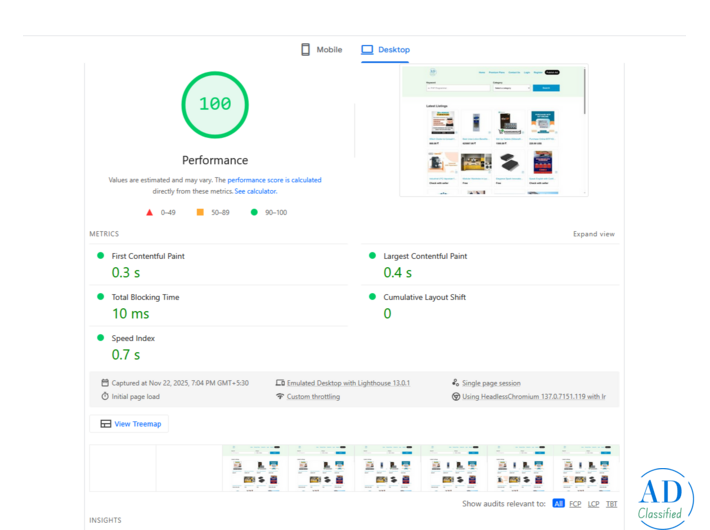
Task: Click the View Treemap button
Action: [x=129, y=424]
